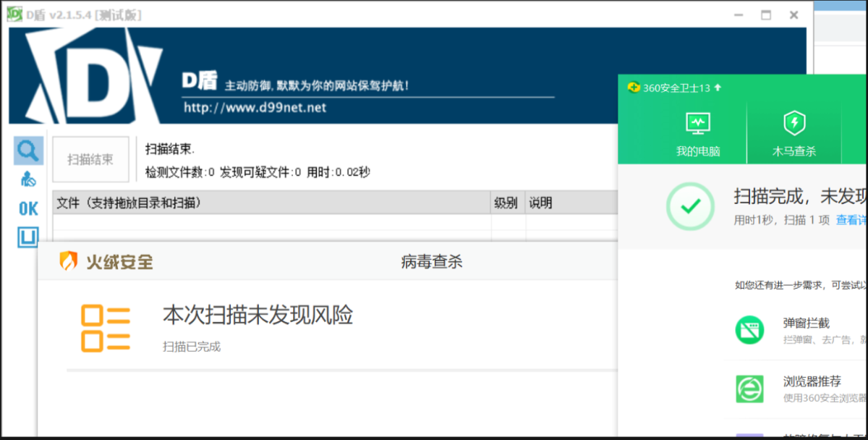Image resolution: width=868 pixels, height=440 pixels.
Task: Click the 查看详情 link in 360
Action: point(851,220)
